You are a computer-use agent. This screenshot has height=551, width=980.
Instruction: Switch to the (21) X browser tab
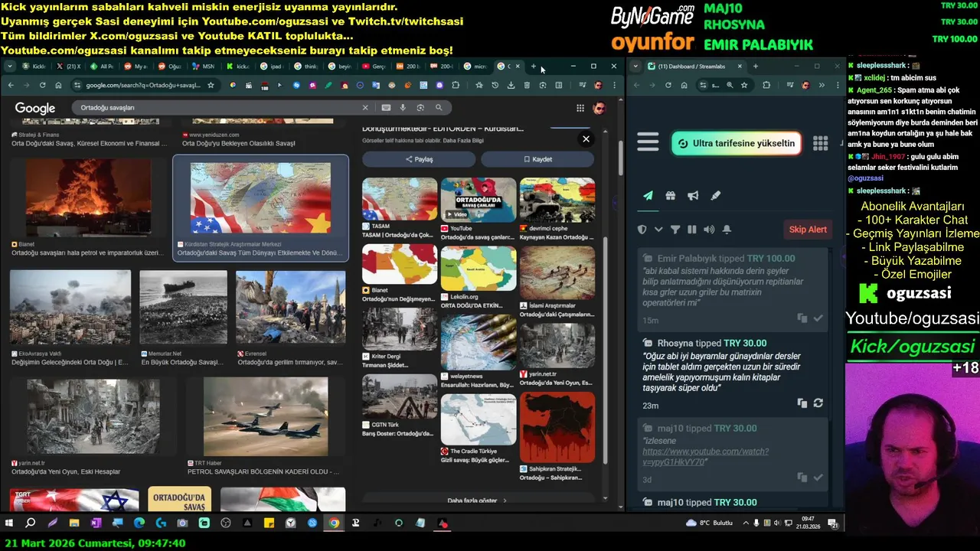point(68,67)
